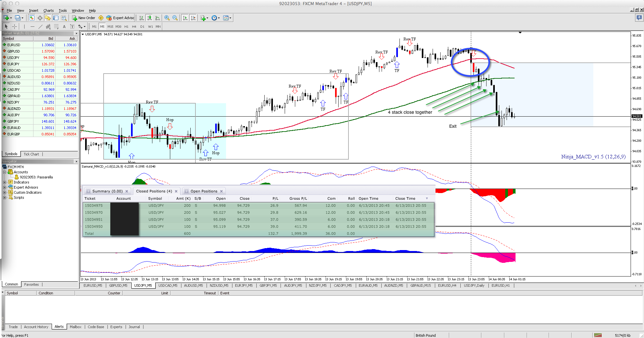Image resolution: width=644 pixels, height=338 pixels.
Task: Collapse the Accounts tree node
Action: pos(4,172)
